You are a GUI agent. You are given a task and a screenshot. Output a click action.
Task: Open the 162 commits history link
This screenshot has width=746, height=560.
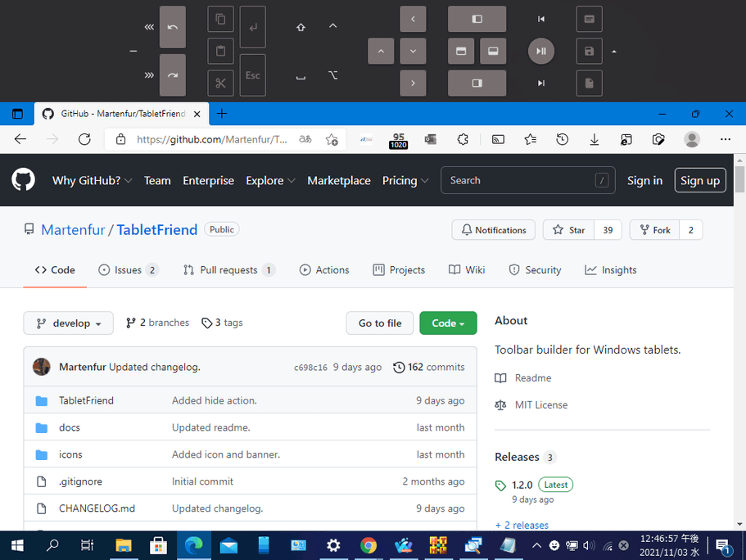coord(429,367)
